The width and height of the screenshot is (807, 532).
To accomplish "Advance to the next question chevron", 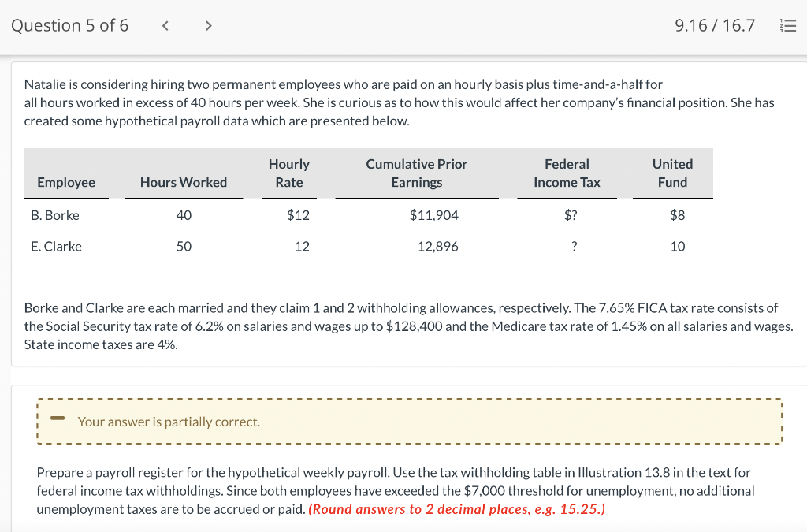I will click(208, 24).
